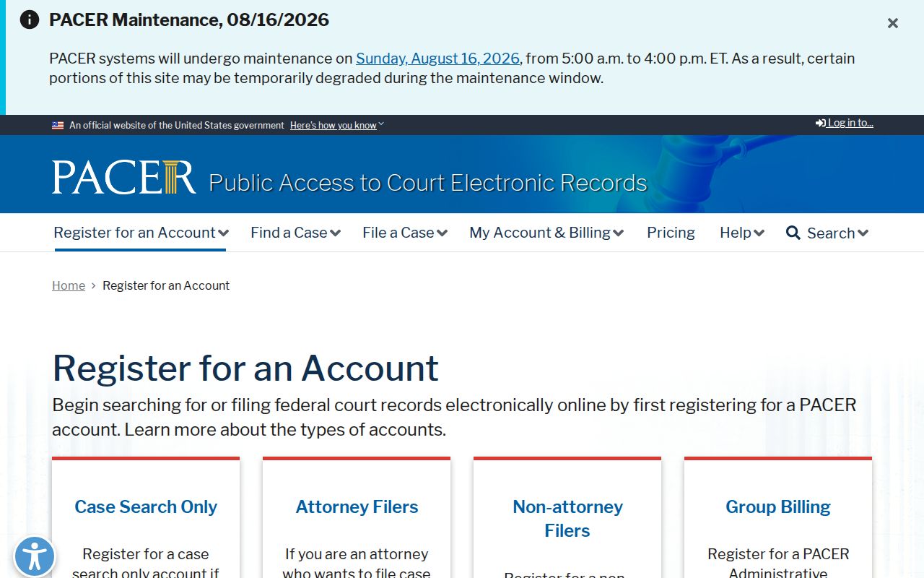Click the Register for an Account page heading
The image size is (924, 578).
point(245,368)
